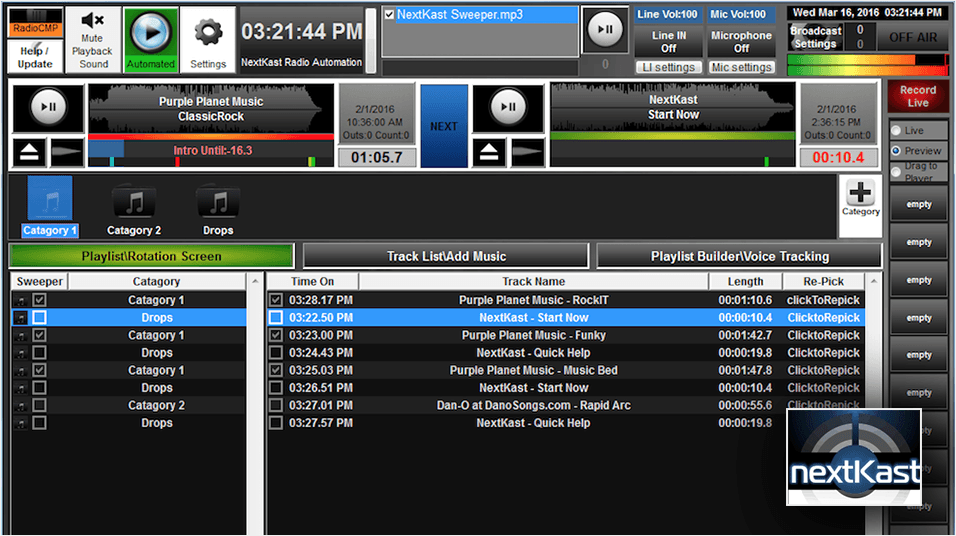
Task: Eject the track from the left deck
Action: click(x=28, y=153)
